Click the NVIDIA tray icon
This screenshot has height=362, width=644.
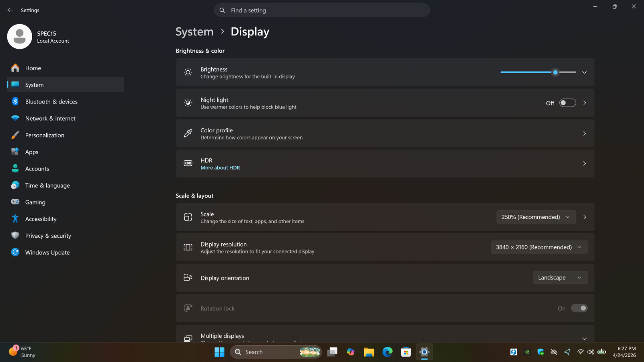[527, 352]
